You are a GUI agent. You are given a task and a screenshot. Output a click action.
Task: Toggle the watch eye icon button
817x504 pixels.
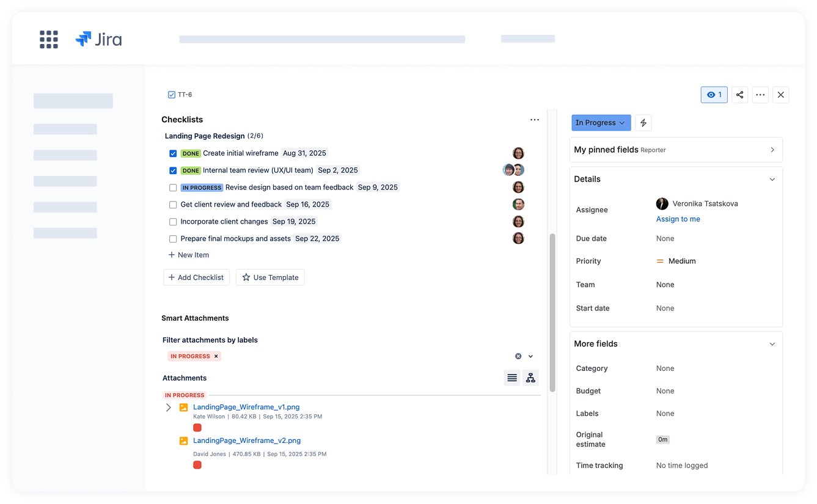(x=714, y=95)
